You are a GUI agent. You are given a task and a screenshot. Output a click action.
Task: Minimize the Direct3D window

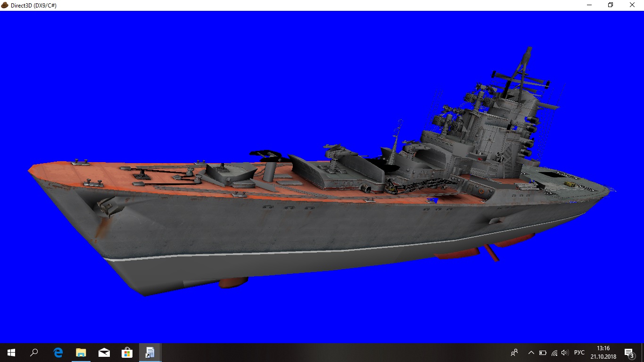(589, 5)
